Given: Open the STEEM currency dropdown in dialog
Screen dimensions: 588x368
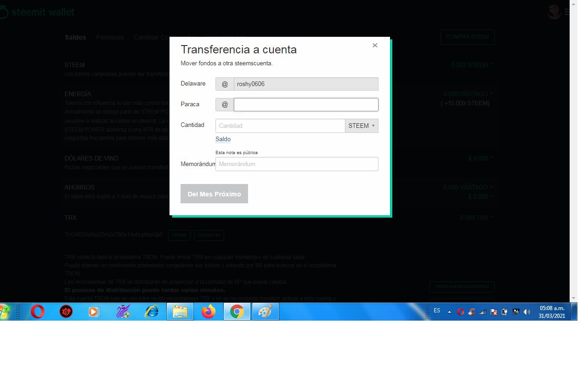Looking at the screenshot, I should [x=362, y=126].
